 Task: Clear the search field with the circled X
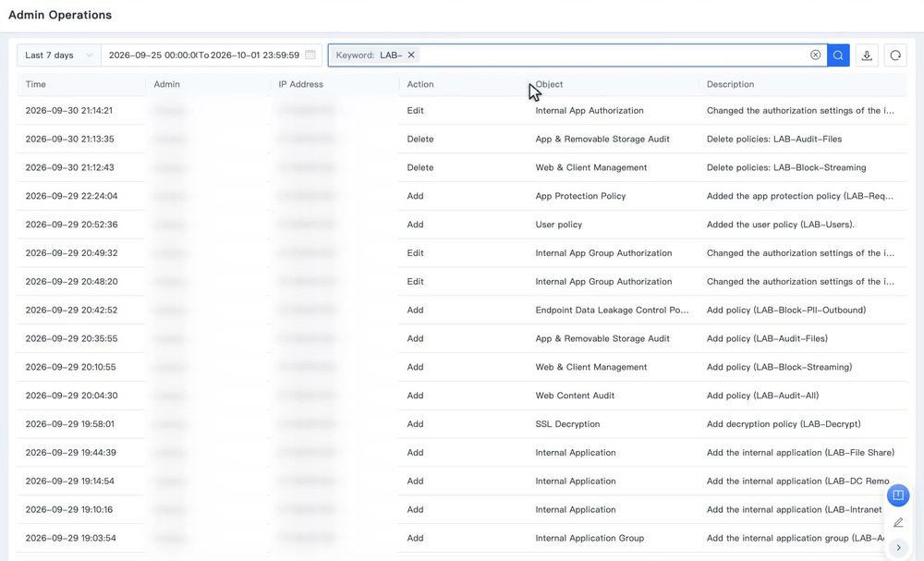point(816,55)
